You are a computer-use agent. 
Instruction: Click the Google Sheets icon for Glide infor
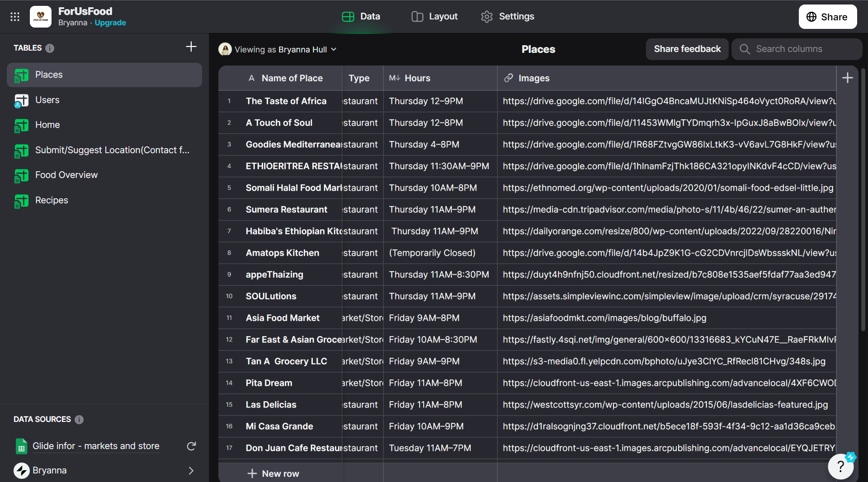[21, 446]
